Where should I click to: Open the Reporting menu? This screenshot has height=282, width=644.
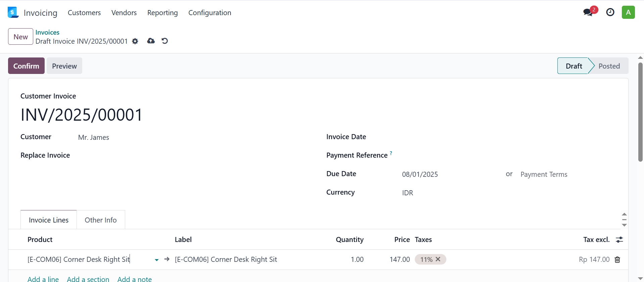click(162, 13)
